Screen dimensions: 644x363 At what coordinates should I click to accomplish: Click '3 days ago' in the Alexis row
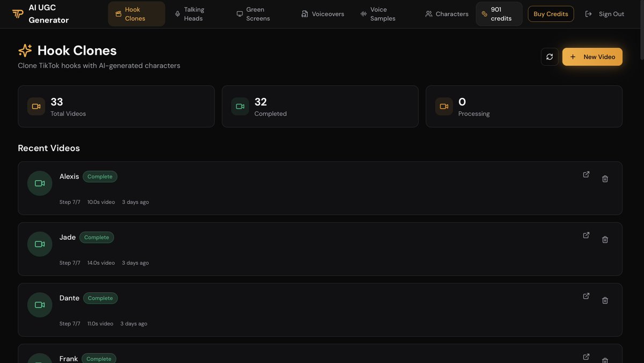(135, 202)
